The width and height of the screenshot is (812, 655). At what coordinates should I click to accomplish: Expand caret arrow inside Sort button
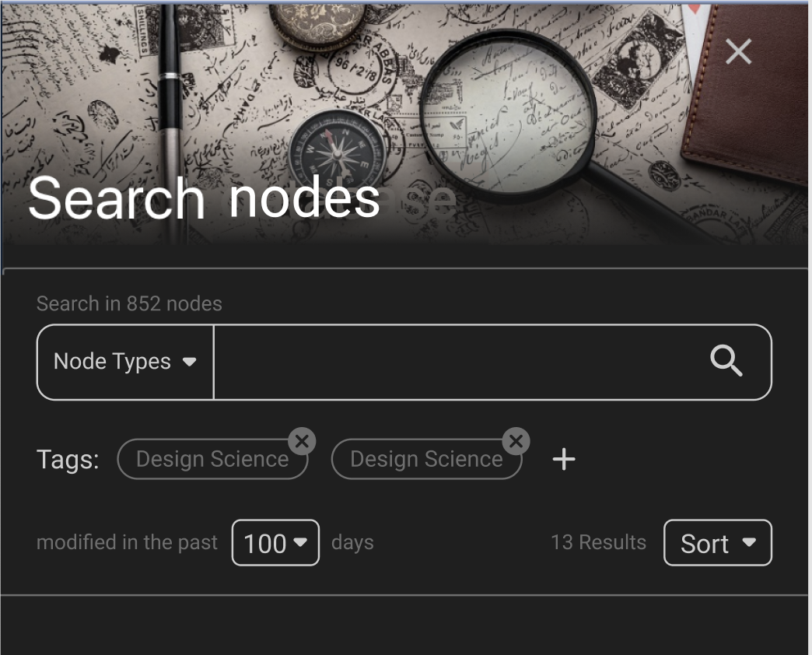pyautogui.click(x=749, y=542)
